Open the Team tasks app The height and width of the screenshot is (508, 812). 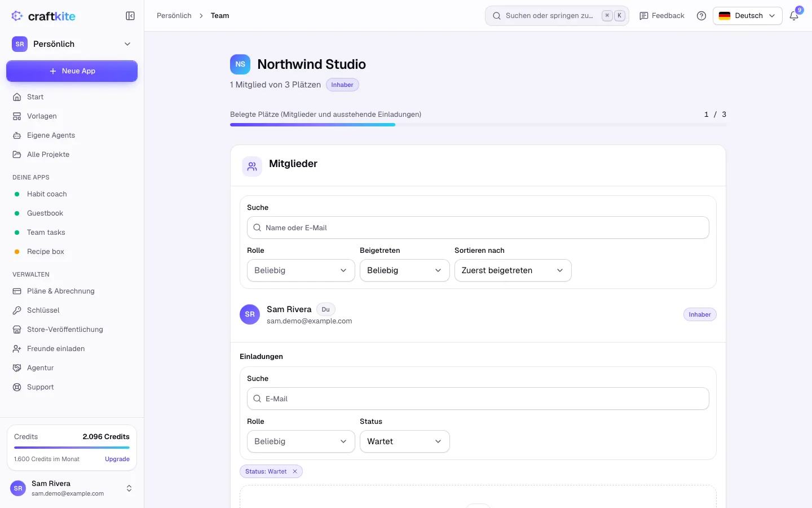click(72, 233)
